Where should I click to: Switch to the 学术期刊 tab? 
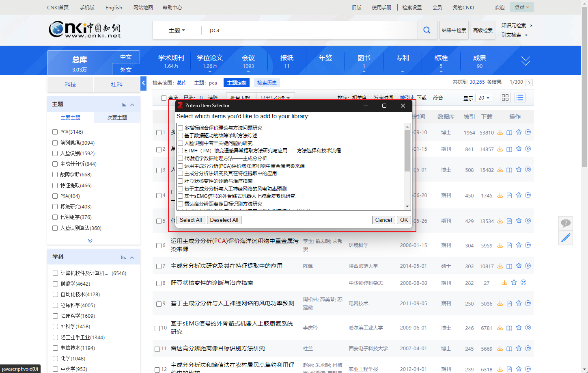[x=171, y=61]
